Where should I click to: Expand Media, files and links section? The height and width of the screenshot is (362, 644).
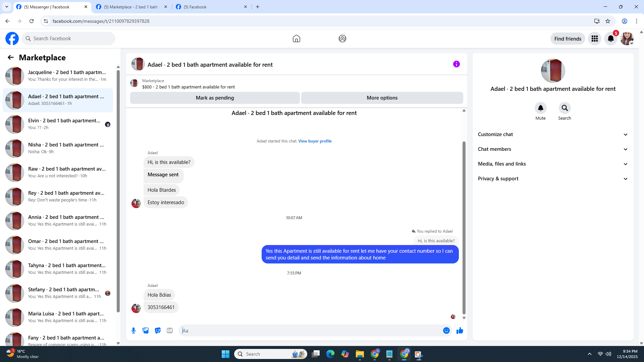point(552,164)
